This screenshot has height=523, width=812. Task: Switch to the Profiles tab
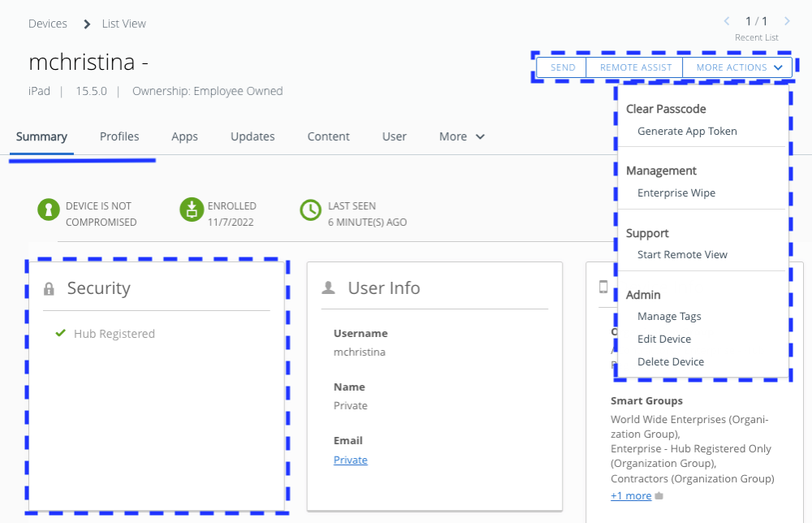119,136
